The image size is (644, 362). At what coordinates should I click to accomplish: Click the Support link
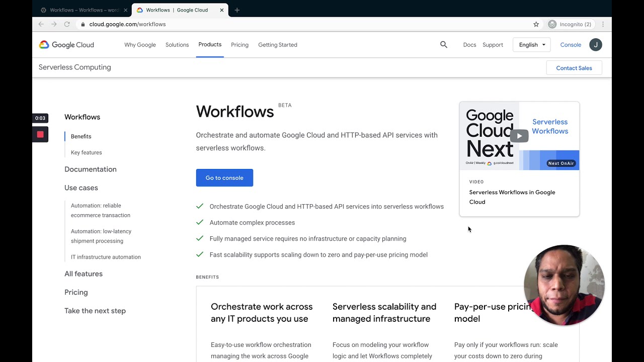point(493,45)
